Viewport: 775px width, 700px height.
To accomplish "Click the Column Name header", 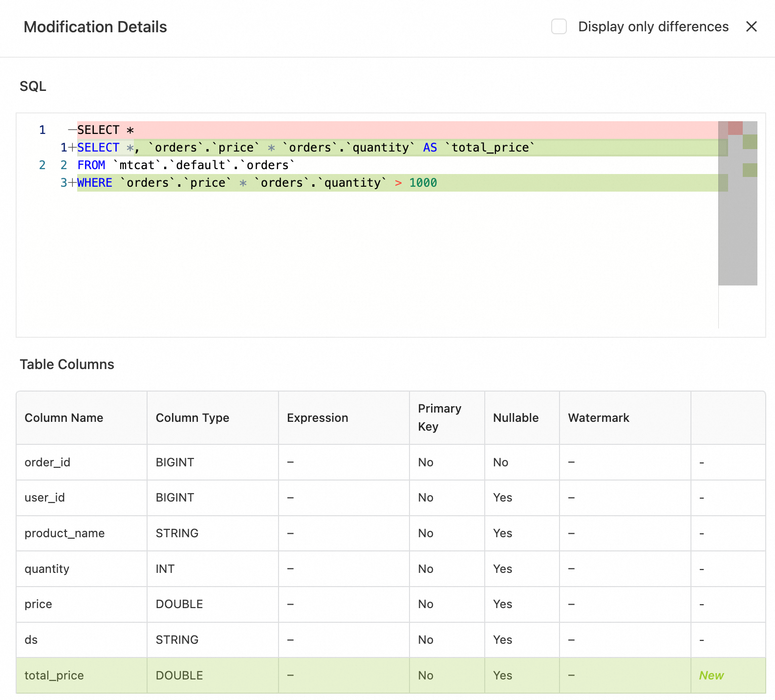I will (x=64, y=418).
